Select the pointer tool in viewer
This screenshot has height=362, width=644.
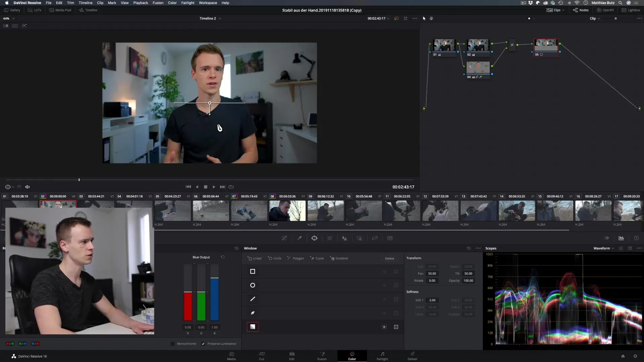424,18
